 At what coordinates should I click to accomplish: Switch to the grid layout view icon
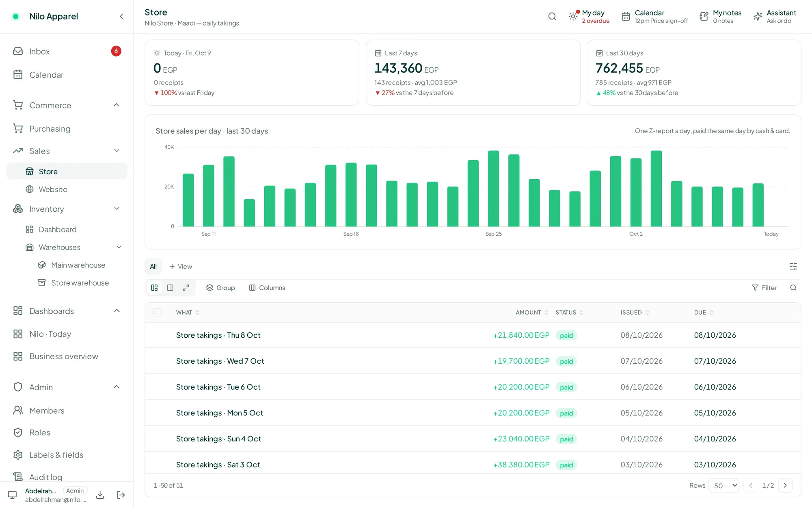click(154, 288)
